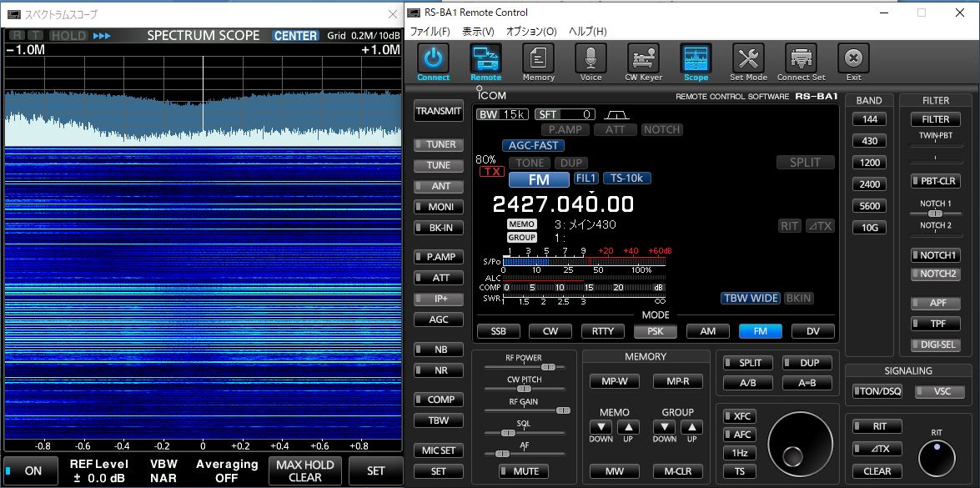This screenshot has height=488, width=980.
Task: Toggle the MUTE button
Action: (524, 471)
